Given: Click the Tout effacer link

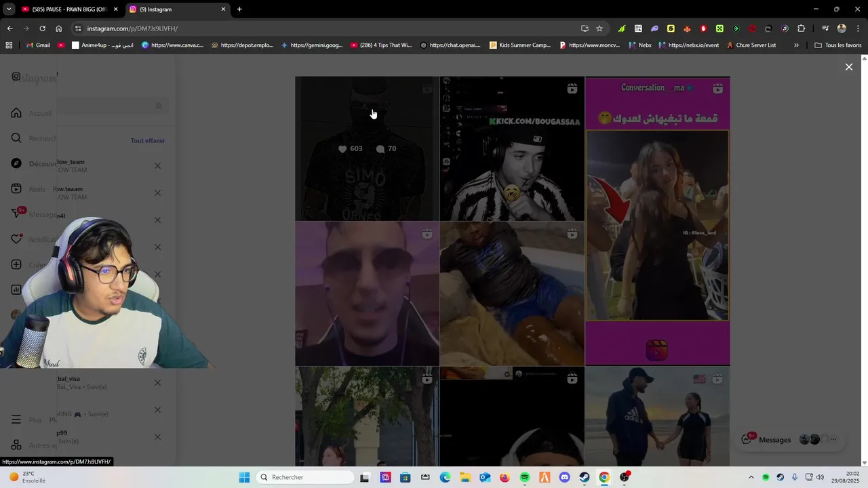Looking at the screenshot, I should [148, 140].
